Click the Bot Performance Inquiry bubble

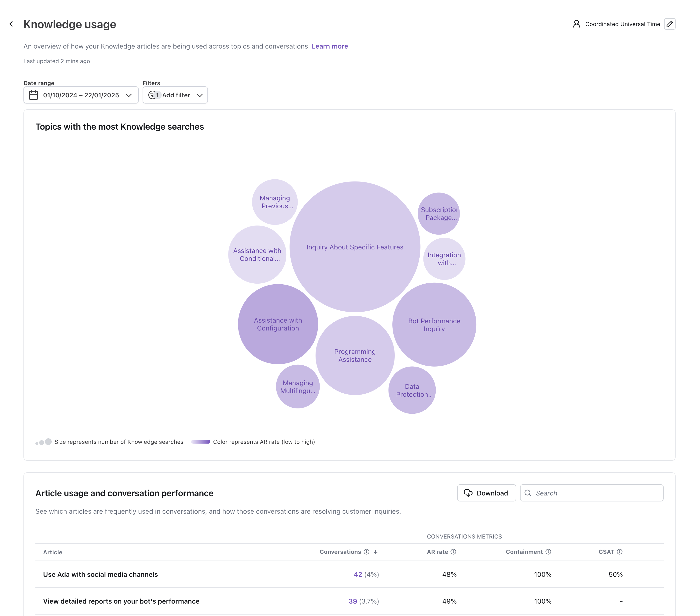(434, 325)
